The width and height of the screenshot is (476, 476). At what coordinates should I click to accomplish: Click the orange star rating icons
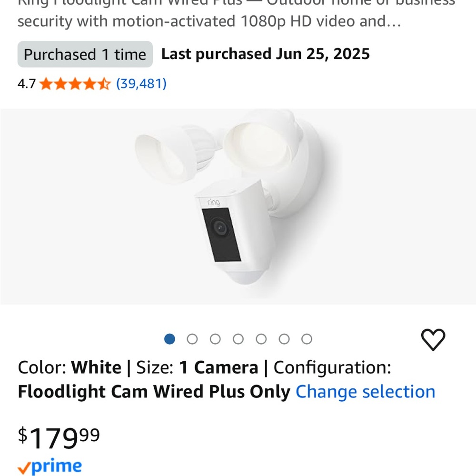[74, 83]
